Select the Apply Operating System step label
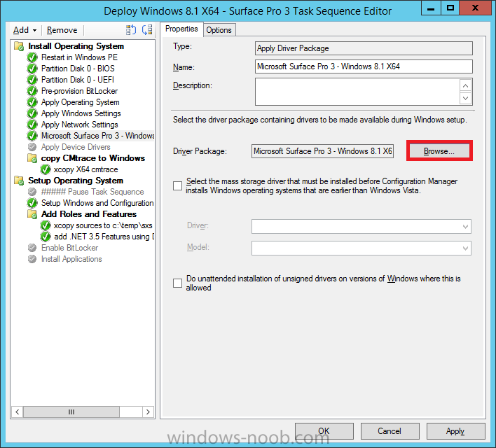 [81, 102]
